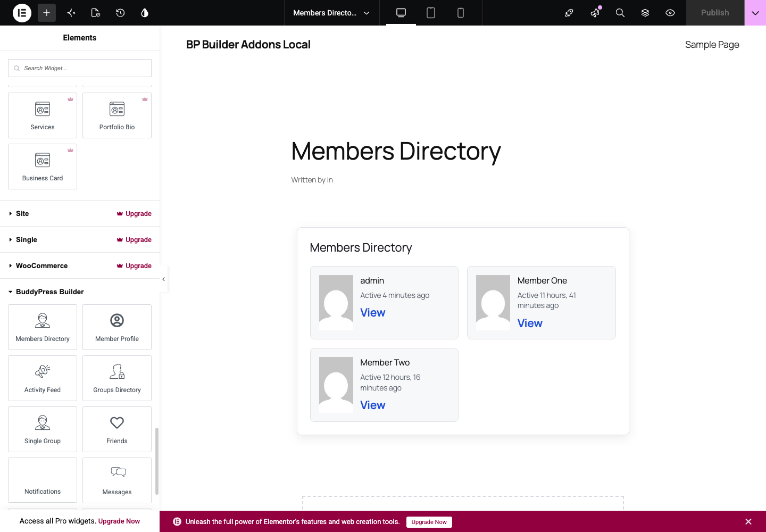This screenshot has height=532, width=766.
Task: Click the Upgrade Now banner button
Action: point(429,522)
